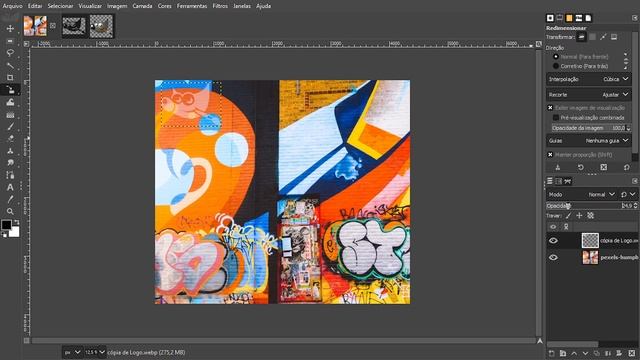Select the Warp Transform tool
The height and width of the screenshot is (360, 640).
click(x=10, y=102)
